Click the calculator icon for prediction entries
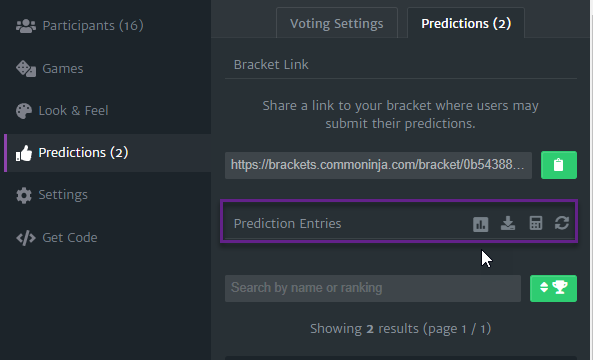This screenshot has height=360, width=593. (x=536, y=223)
